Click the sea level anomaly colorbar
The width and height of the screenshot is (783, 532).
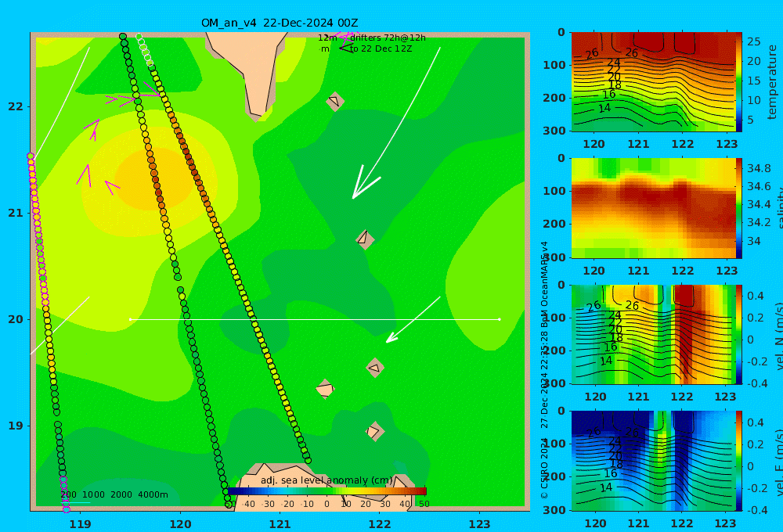click(x=327, y=491)
